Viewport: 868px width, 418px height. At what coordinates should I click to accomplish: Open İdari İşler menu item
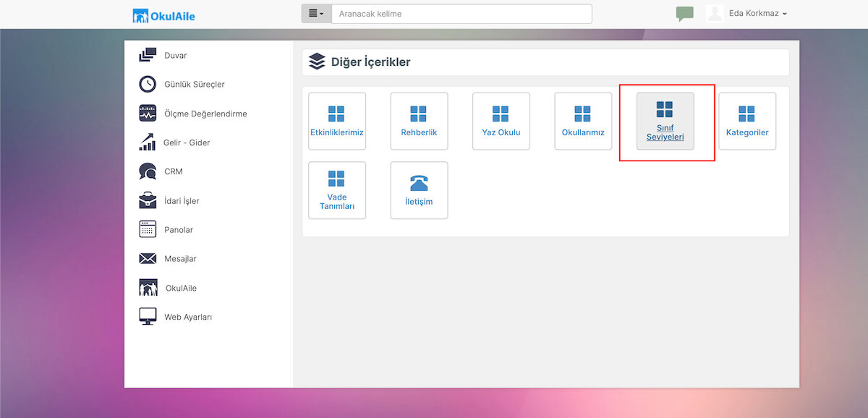click(x=182, y=200)
